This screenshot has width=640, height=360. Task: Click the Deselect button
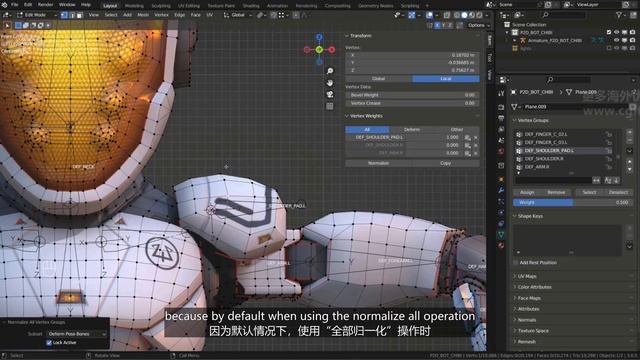618,192
